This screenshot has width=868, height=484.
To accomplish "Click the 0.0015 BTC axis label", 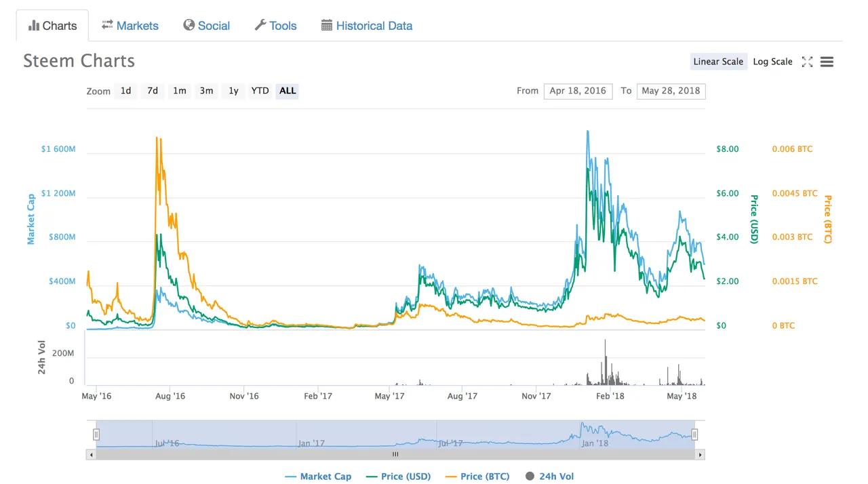I will 795,281.
